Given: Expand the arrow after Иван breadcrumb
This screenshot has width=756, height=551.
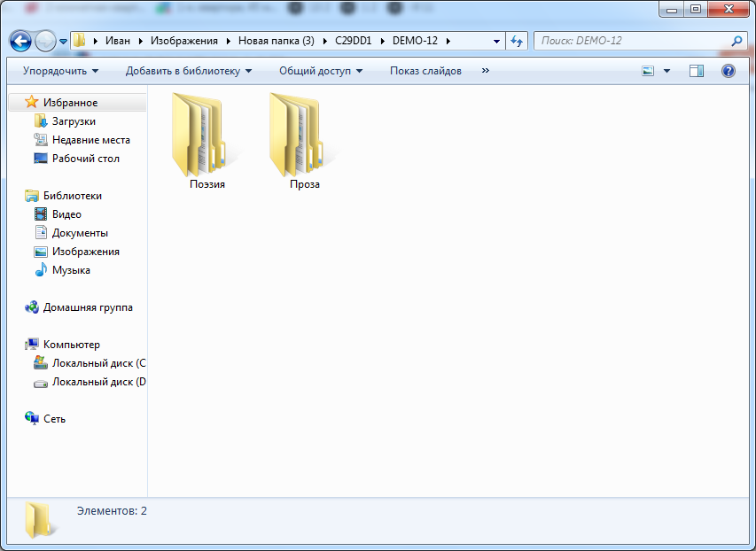Looking at the screenshot, I should tap(140, 42).
